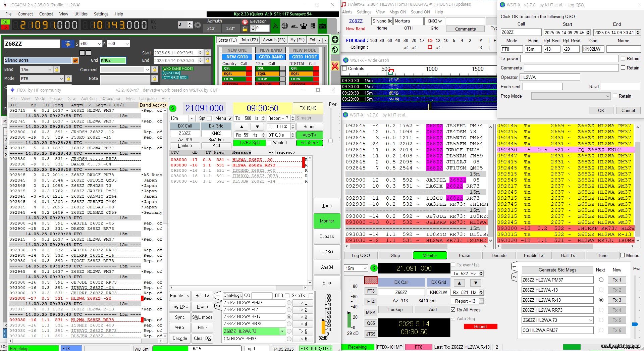Switch to the Awards (F3) tab

tap(274, 40)
